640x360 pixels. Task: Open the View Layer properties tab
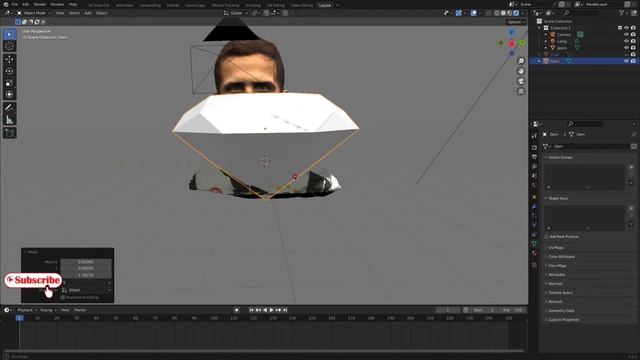pos(534,167)
